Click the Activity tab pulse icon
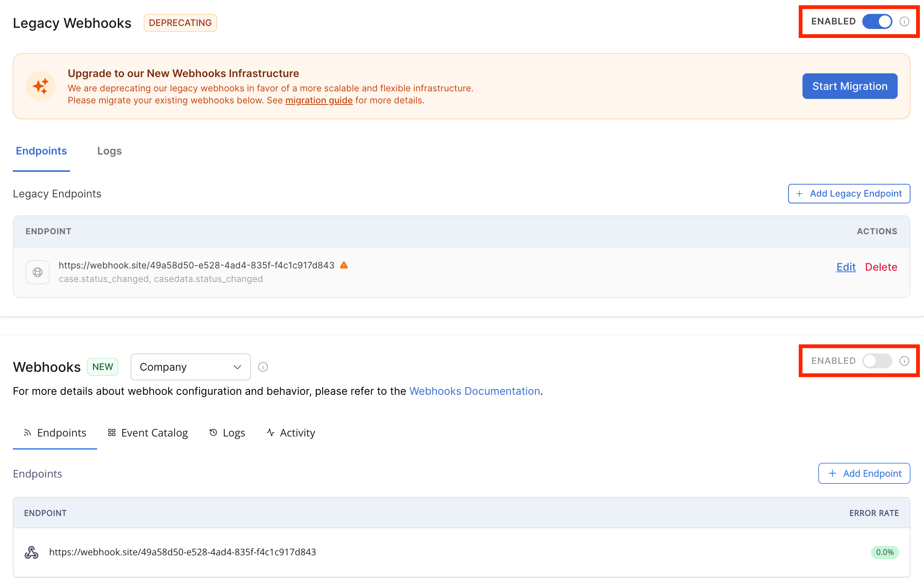Viewport: 924px width, 585px height. (271, 432)
